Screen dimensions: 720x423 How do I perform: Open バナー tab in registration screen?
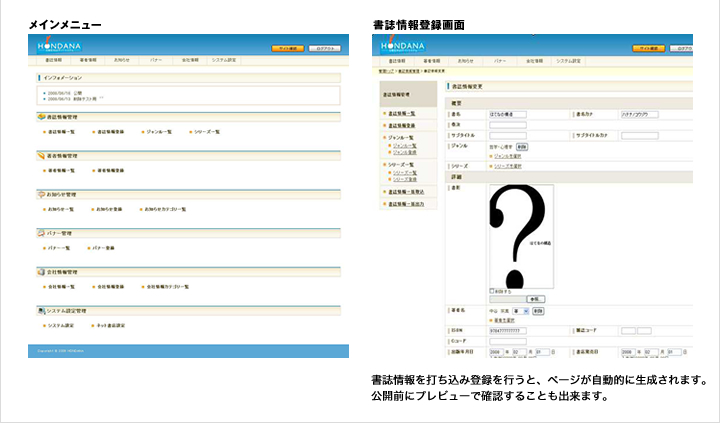pyautogui.click(x=500, y=61)
